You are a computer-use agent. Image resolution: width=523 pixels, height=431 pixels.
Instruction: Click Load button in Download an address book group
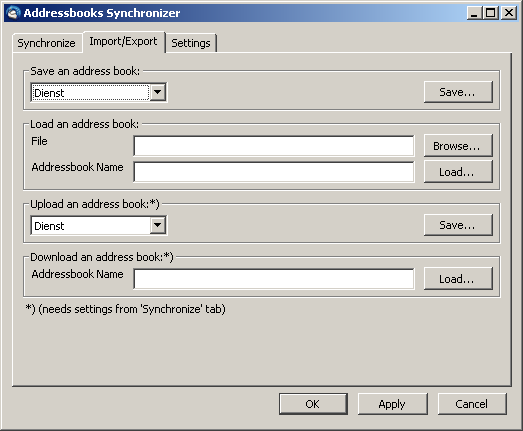point(458,279)
